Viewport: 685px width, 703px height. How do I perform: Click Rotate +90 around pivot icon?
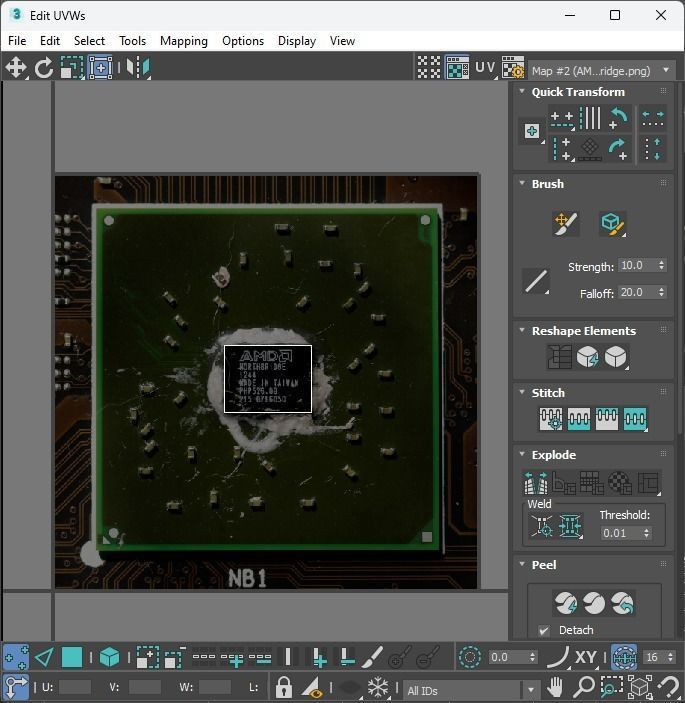coord(618,149)
